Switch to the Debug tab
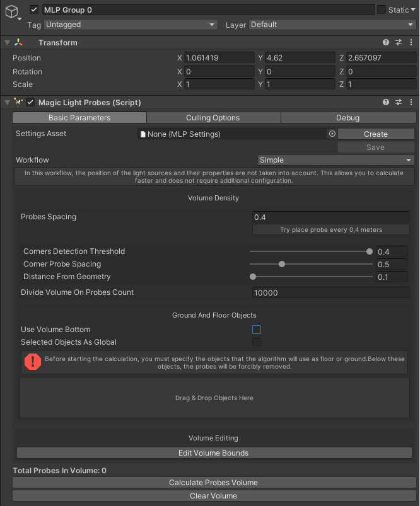The width and height of the screenshot is (420, 506). tap(348, 118)
